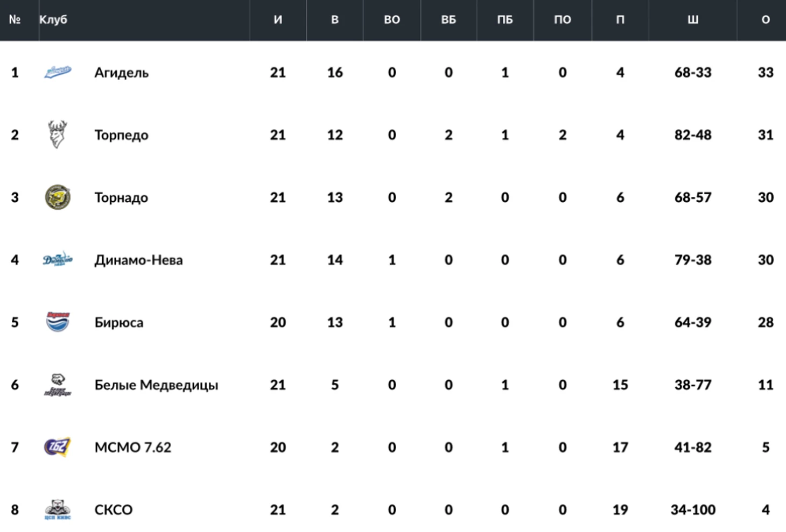786x532 pixels.
Task: Sort by the В wins column header
Action: tap(335, 20)
